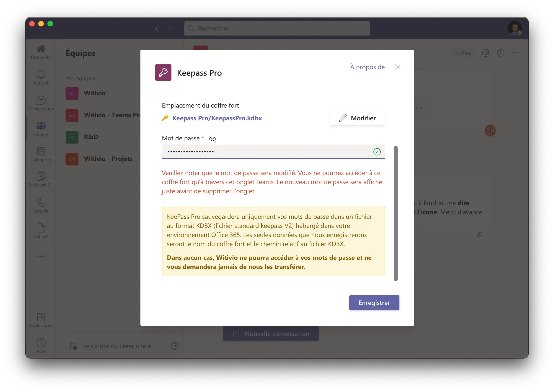Open Tasks par Planner icon
554x392 pixels.
click(41, 180)
